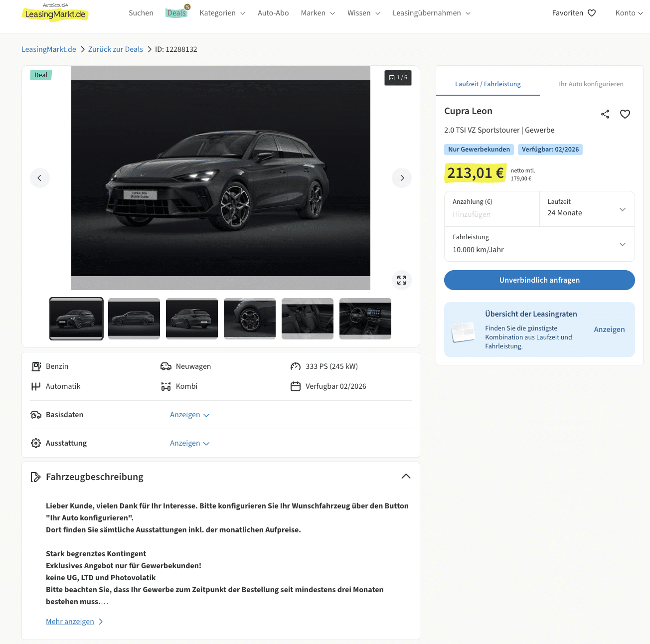Add Cupra Leon to favorites via heart icon

point(625,114)
